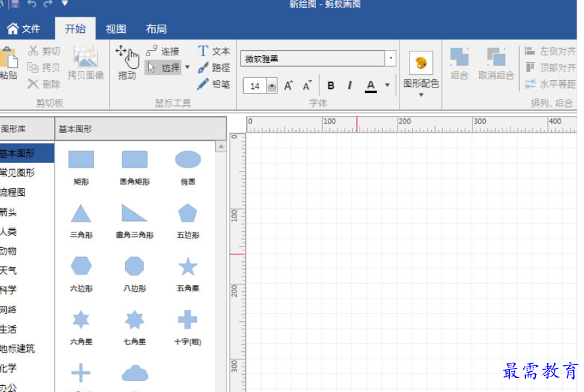Screen dimensions: 584x392
Task: Click the Cut scissors icon
Action: (33, 51)
